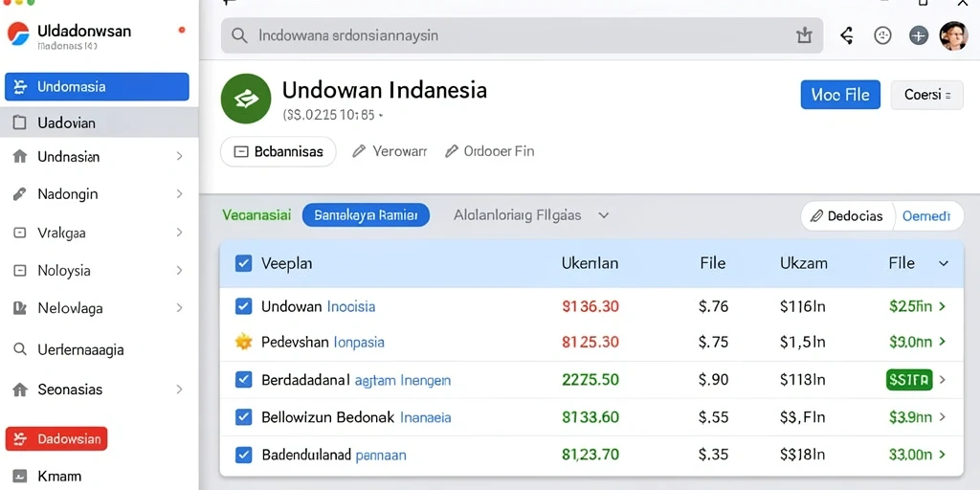980x490 pixels.
Task: Click the green Undowan Indanesia logo icon
Action: click(x=246, y=99)
